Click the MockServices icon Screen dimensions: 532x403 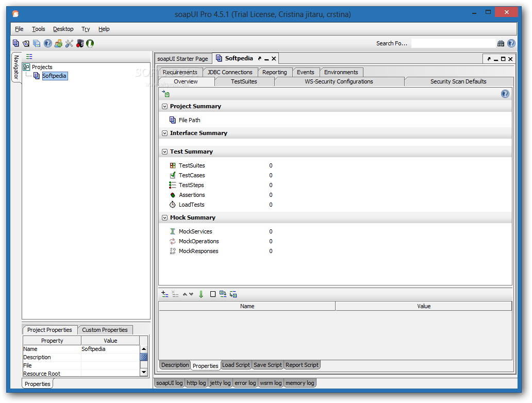[172, 231]
